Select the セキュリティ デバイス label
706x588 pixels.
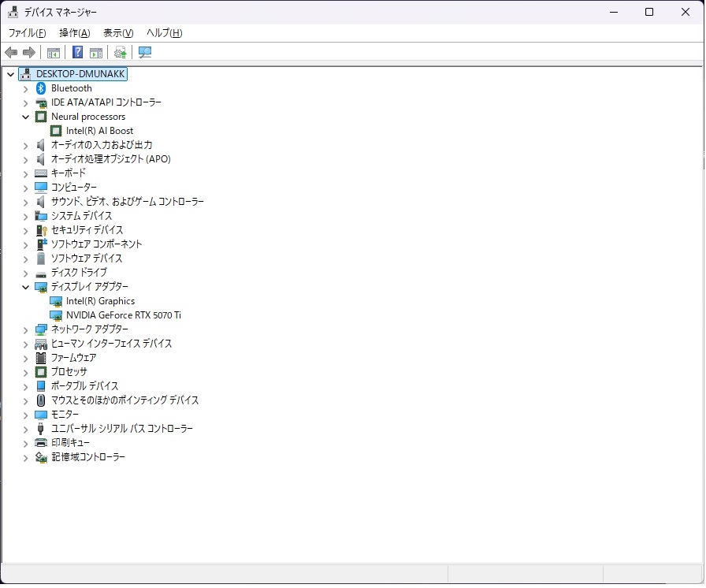tap(87, 230)
